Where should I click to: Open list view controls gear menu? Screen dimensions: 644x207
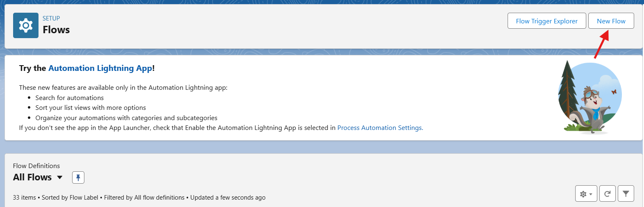pos(586,193)
